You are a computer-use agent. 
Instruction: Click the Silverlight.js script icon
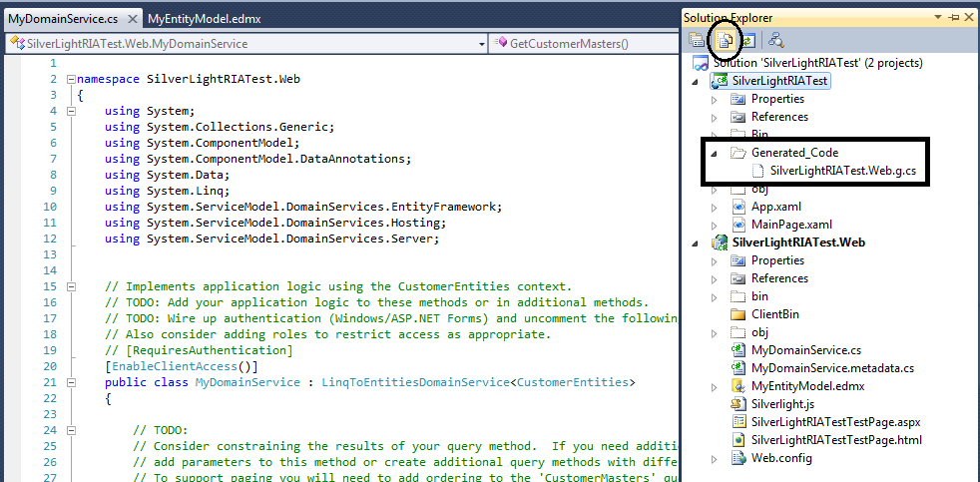coord(738,404)
